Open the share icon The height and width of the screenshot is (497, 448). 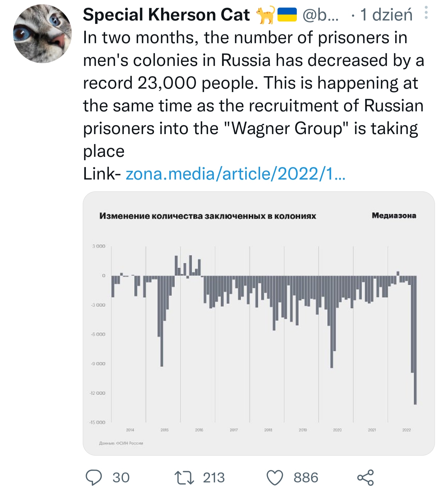tap(366, 477)
